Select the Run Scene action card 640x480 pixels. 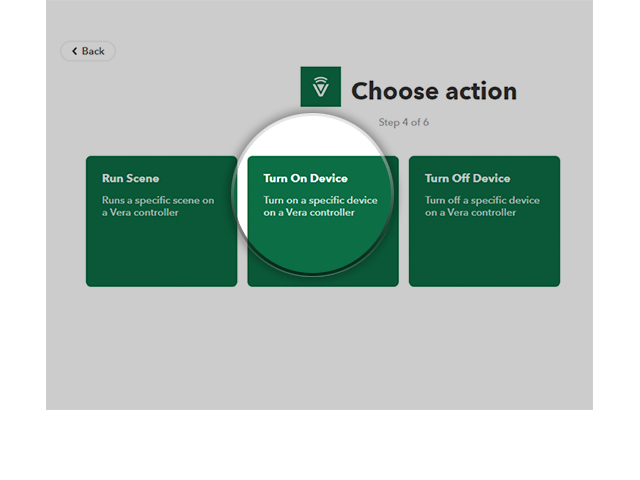(x=161, y=221)
